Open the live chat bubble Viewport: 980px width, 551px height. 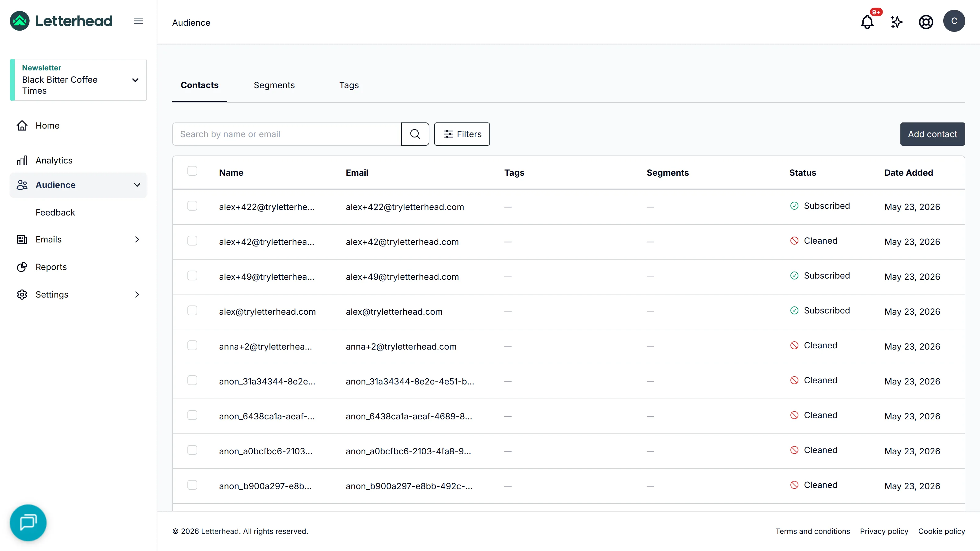28,523
